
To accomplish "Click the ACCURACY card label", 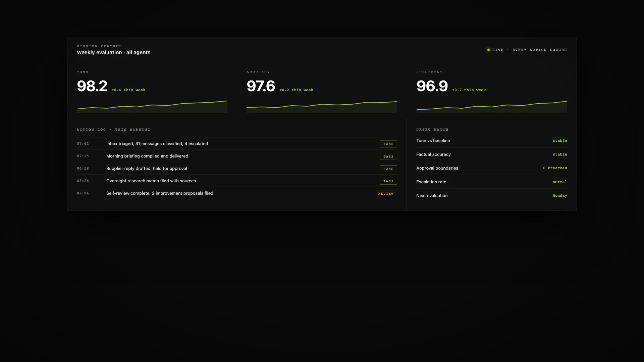I will click(258, 72).
